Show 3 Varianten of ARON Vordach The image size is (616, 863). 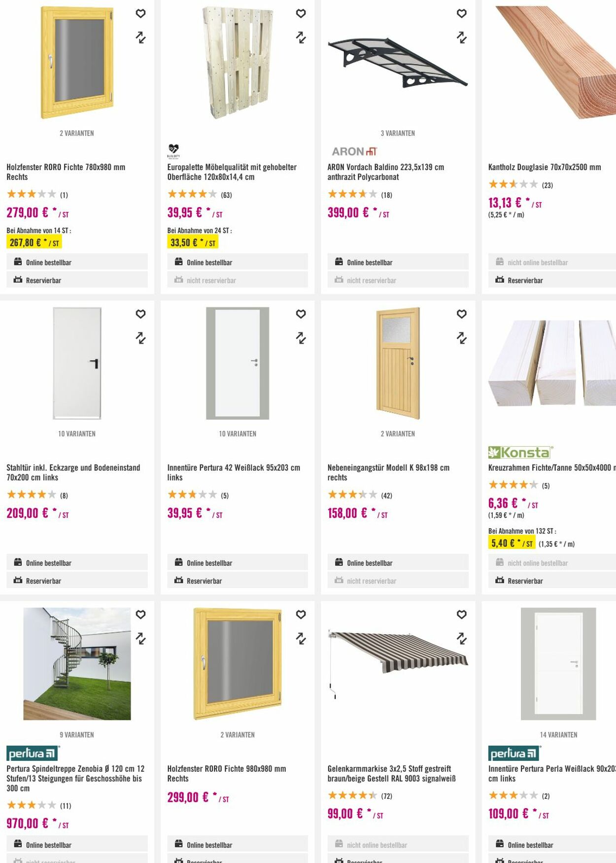point(398,133)
